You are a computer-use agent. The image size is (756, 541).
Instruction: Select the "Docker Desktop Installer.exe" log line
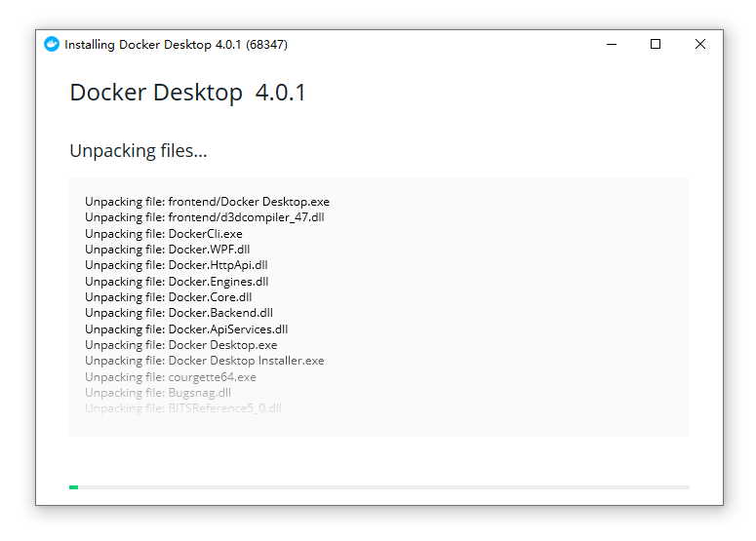tap(205, 361)
